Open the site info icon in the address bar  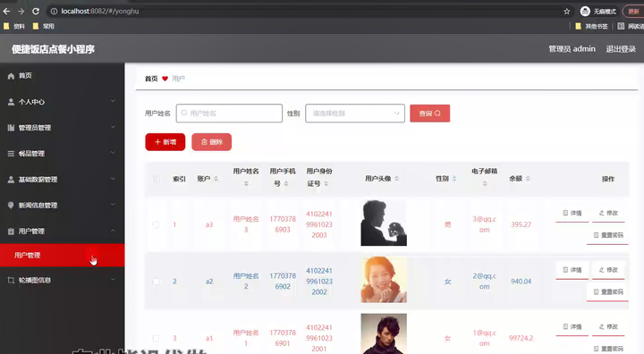click(54, 12)
